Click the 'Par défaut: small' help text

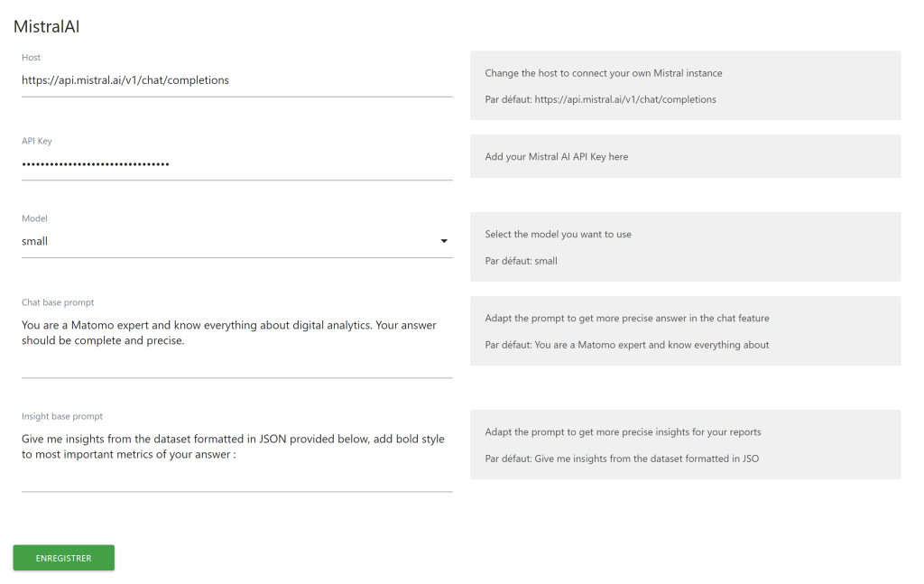pos(521,261)
